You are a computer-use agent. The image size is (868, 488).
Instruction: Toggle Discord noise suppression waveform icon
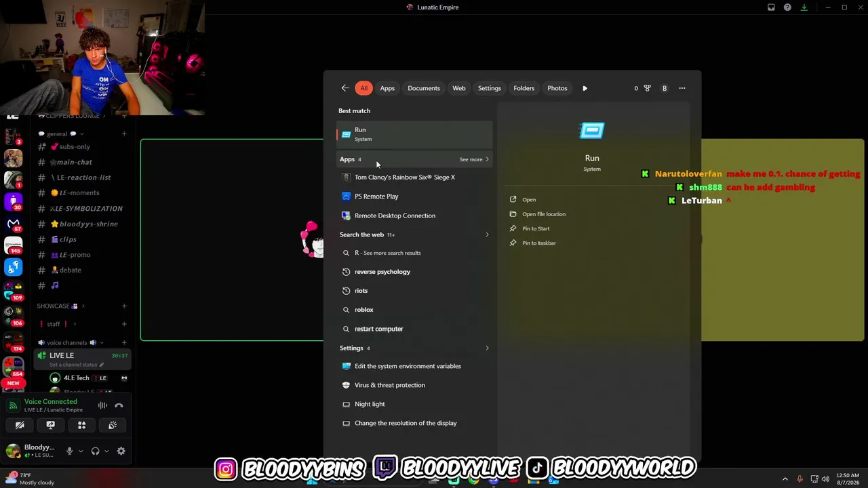(x=102, y=405)
